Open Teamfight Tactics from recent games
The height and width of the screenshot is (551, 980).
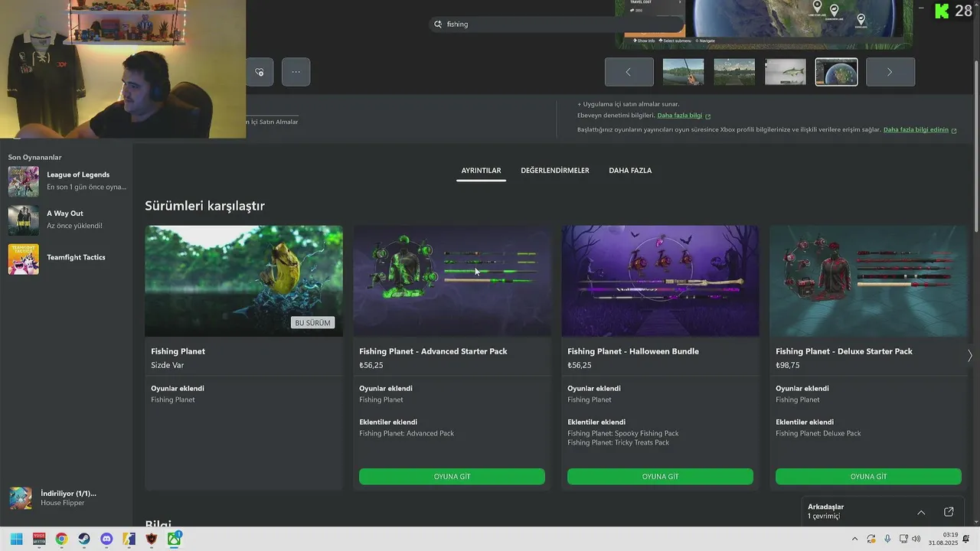point(67,259)
